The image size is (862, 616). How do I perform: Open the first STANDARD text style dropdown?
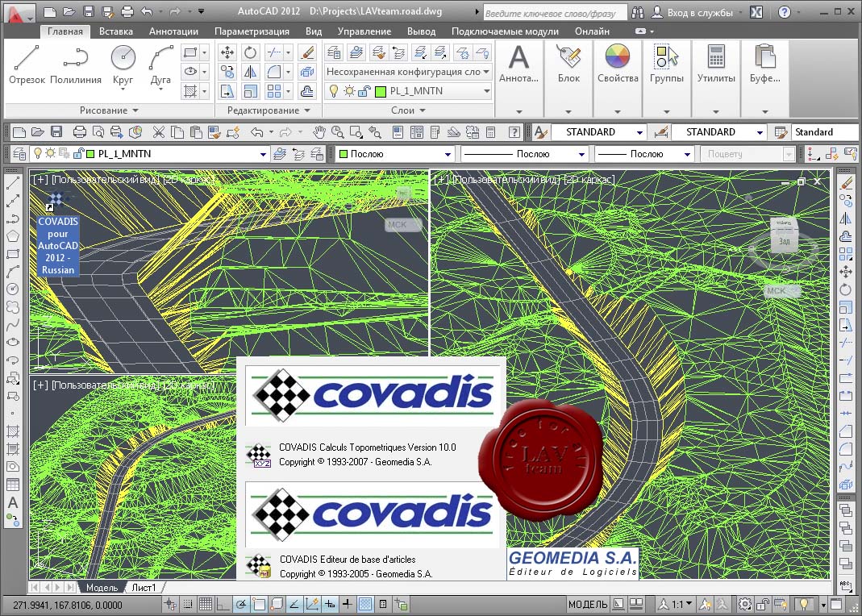pyautogui.click(x=598, y=132)
